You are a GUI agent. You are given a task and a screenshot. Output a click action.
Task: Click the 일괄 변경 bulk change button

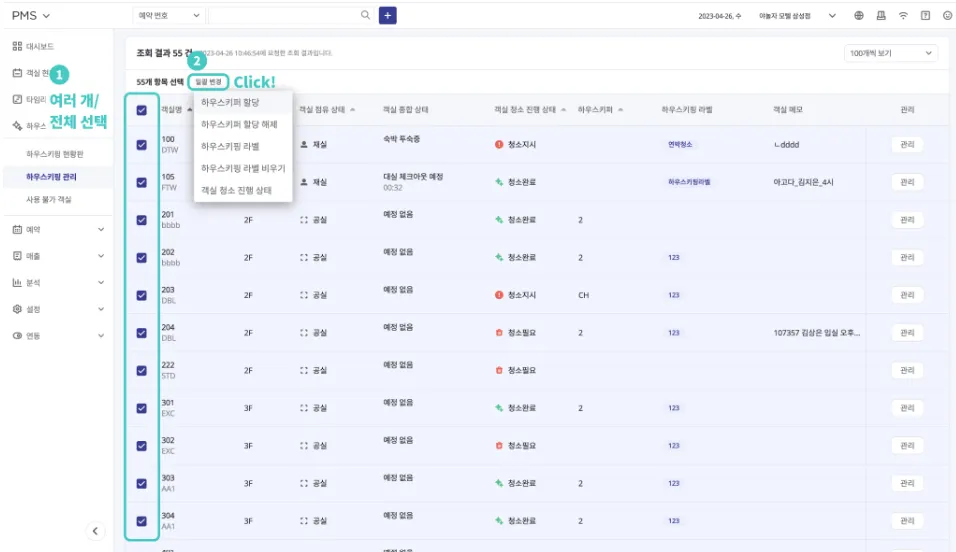click(209, 81)
